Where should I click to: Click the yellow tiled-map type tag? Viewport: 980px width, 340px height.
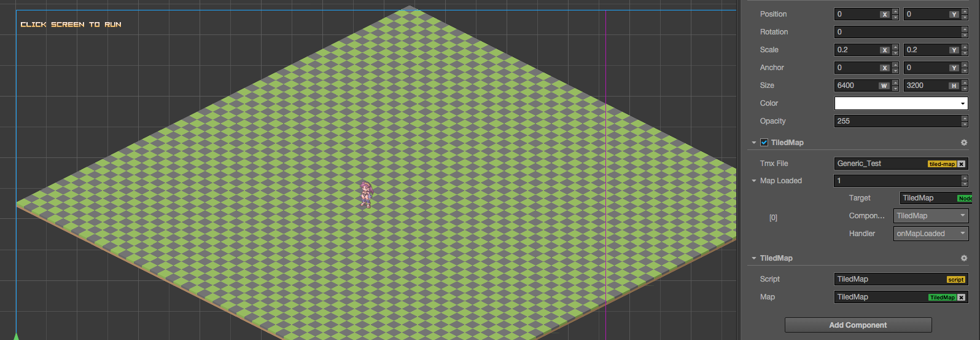pos(942,164)
